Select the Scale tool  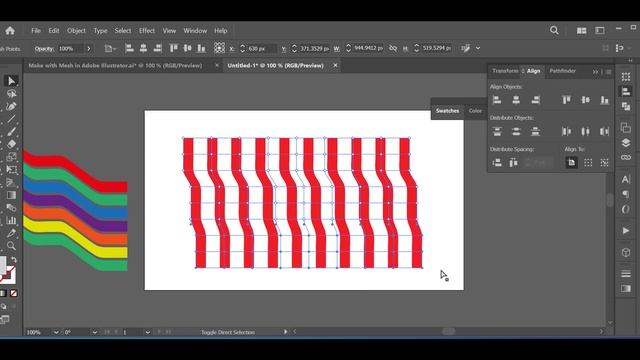(11, 157)
